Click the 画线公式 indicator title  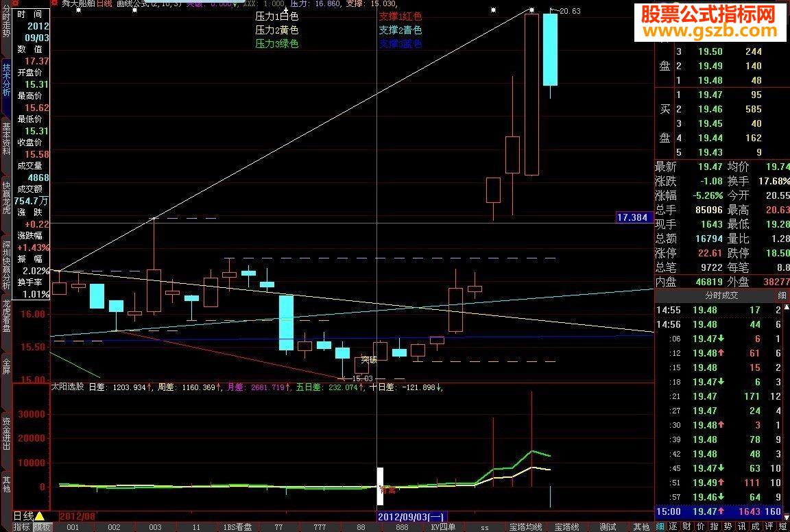pyautogui.click(x=133, y=3)
